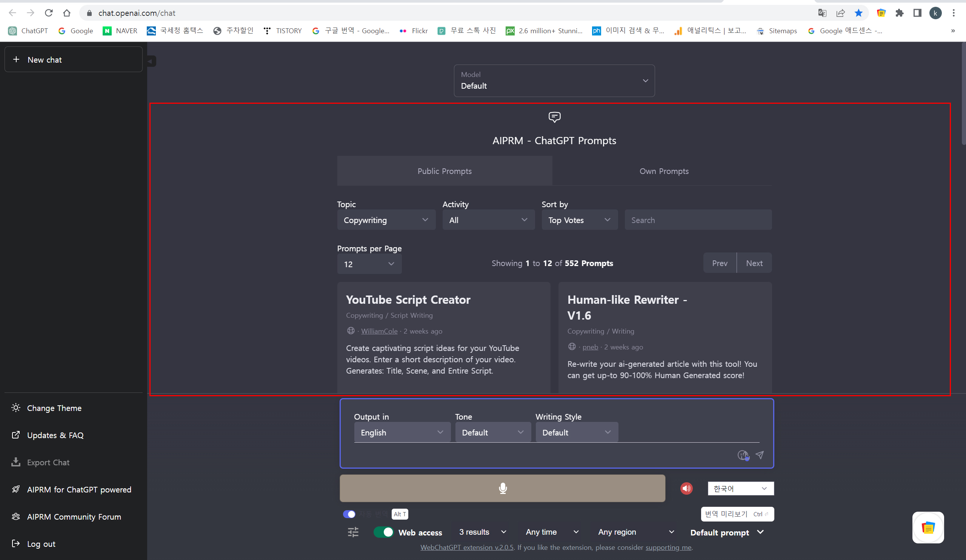Click the microphone voice input bar
This screenshot has height=560, width=966.
(503, 488)
